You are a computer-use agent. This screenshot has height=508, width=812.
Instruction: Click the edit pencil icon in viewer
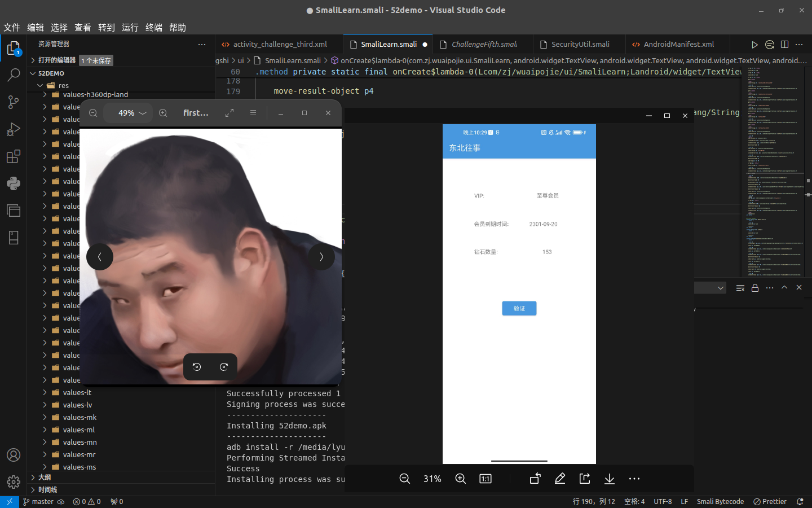click(560, 479)
